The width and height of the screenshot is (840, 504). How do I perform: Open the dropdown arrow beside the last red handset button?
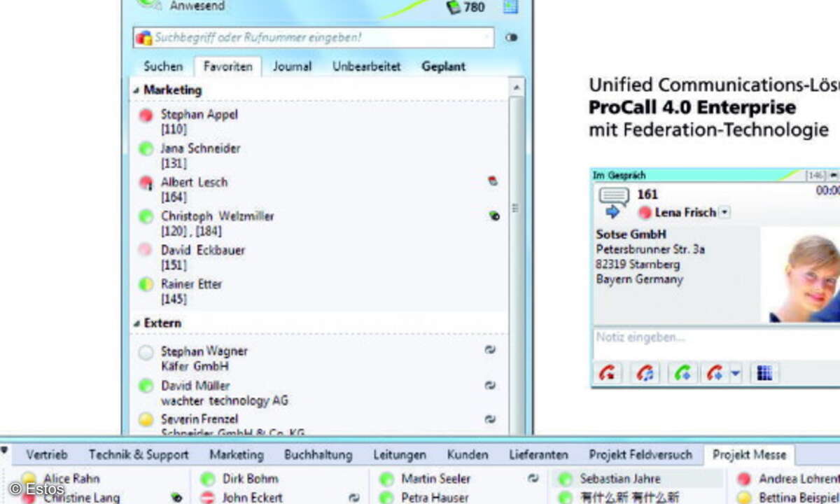[735, 374]
